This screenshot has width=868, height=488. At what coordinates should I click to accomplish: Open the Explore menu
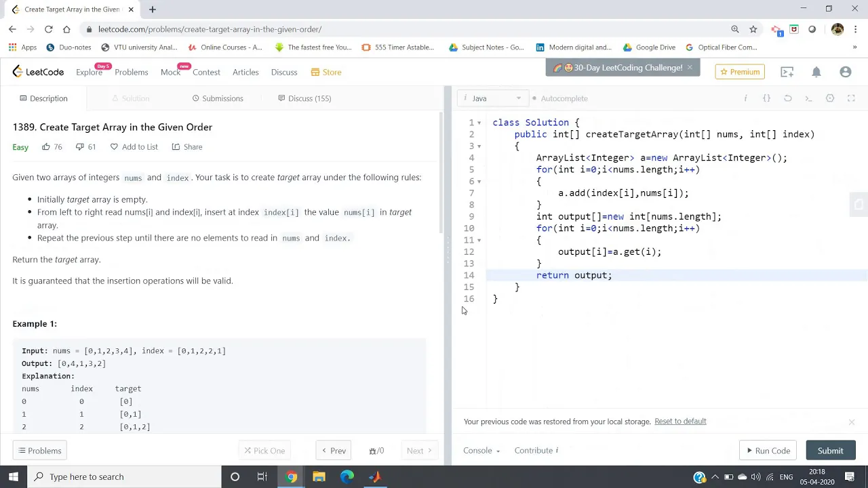click(x=89, y=72)
